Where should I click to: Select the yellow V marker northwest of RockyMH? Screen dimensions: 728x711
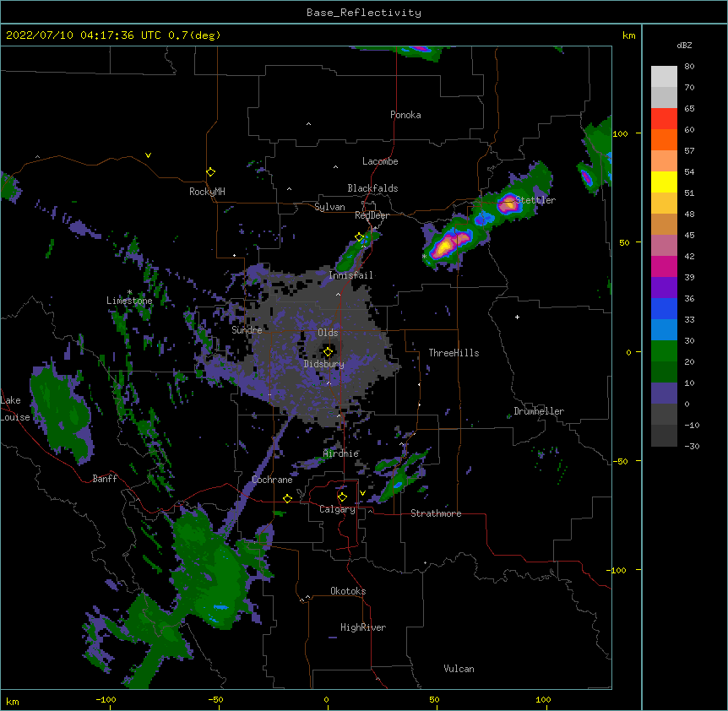(148, 155)
